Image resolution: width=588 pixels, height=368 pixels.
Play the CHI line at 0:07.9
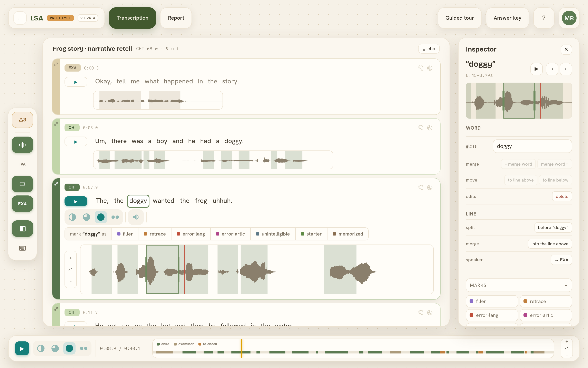76,202
